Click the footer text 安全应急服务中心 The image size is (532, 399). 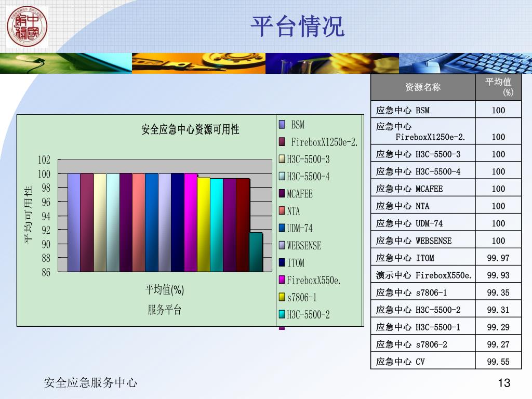tap(90, 383)
